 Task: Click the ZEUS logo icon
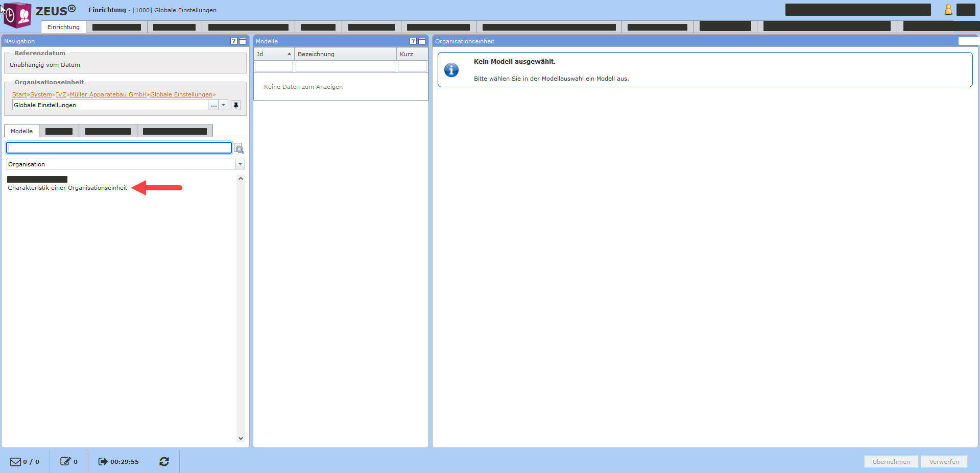(18, 14)
